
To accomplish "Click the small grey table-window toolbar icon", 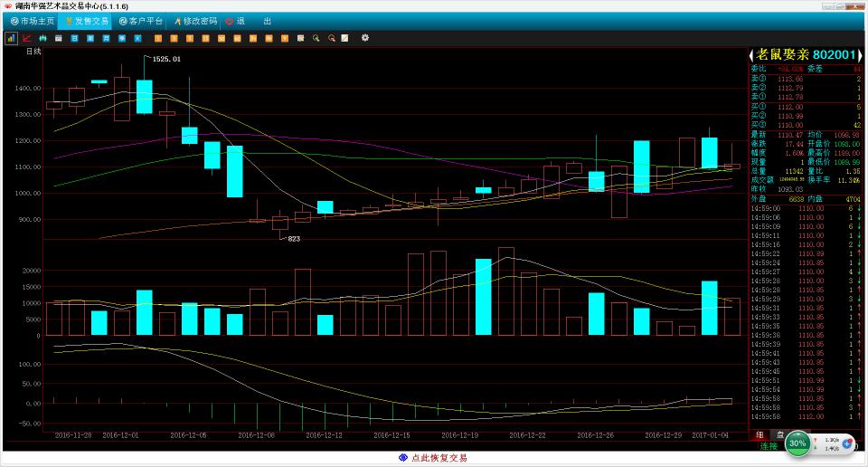I will (58, 38).
